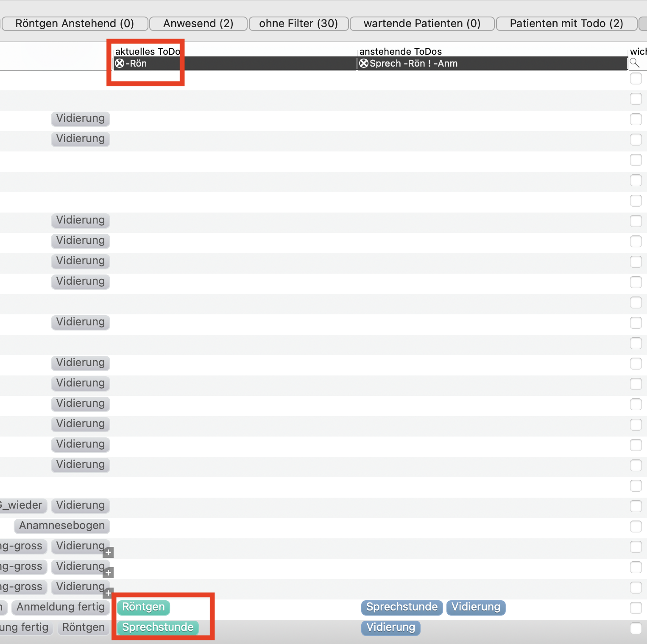Screen dimensions: 647x644
Task: Click the Anmeldung fertig tag
Action: (61, 607)
